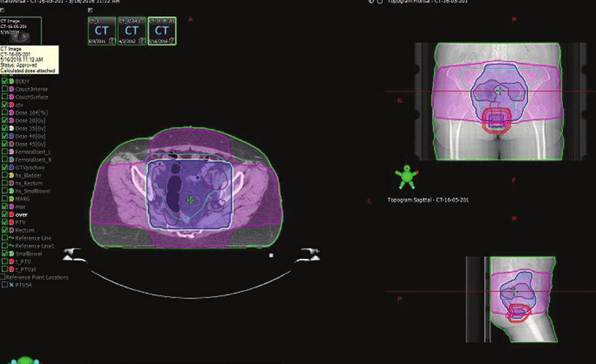Click the small icon above the CT Image card
The height and width of the screenshot is (364, 596).
click(x=2, y=10)
